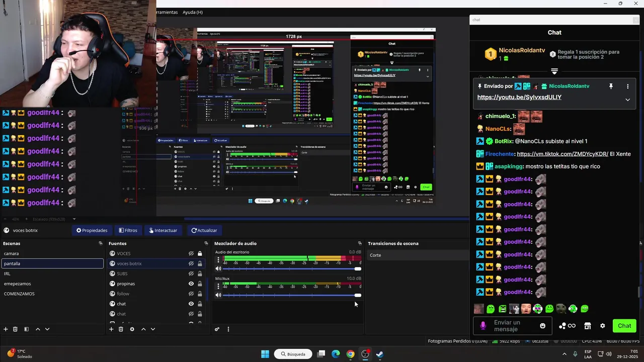Viewport: 644px width, 362px height.
Task: Open the emoji picker in chat input
Action: pyautogui.click(x=542, y=326)
